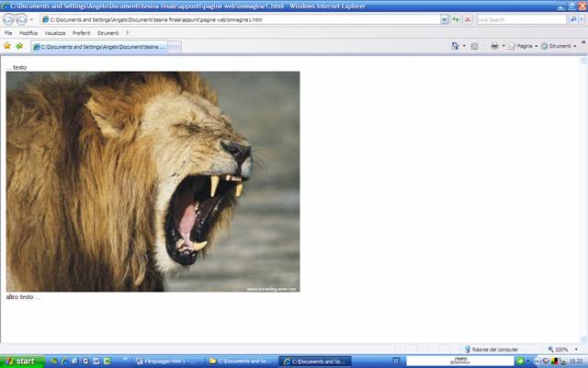
Task: Click the Add to Favorites star-plus icon
Action: [19, 46]
